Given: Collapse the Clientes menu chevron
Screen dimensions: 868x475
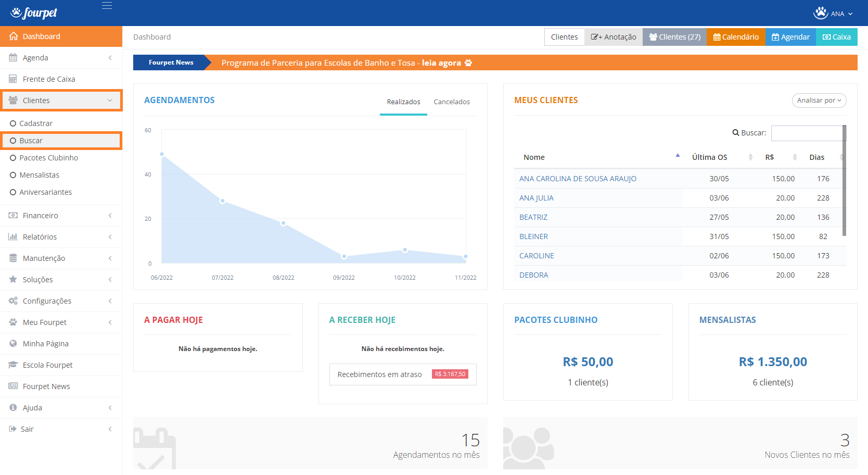Looking at the screenshot, I should click(110, 101).
